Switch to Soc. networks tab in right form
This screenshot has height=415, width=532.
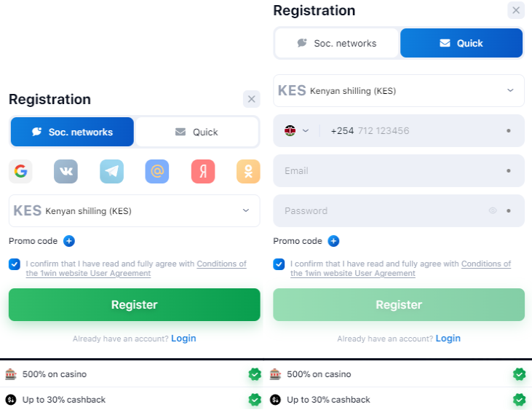tap(337, 43)
